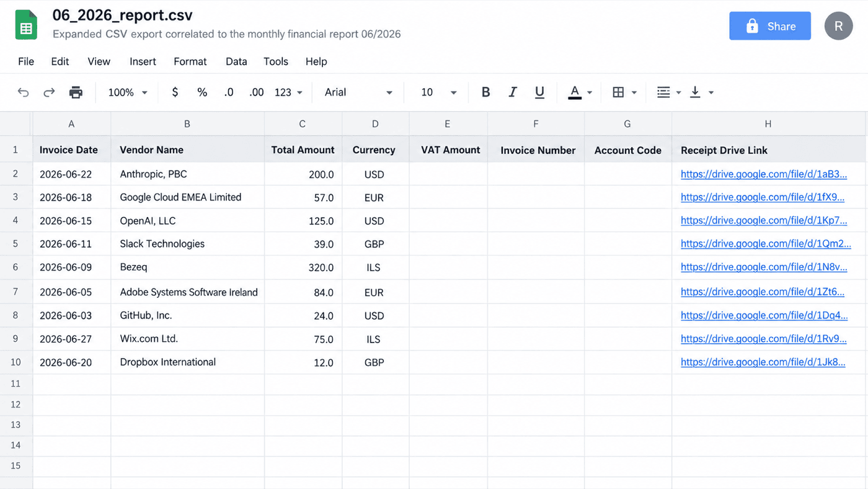Image resolution: width=868 pixels, height=489 pixels.
Task: Open the text color picker
Action: [580, 92]
